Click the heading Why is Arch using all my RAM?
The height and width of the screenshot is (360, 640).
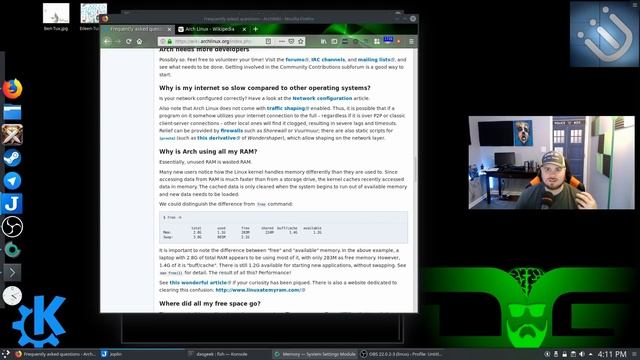[208, 151]
